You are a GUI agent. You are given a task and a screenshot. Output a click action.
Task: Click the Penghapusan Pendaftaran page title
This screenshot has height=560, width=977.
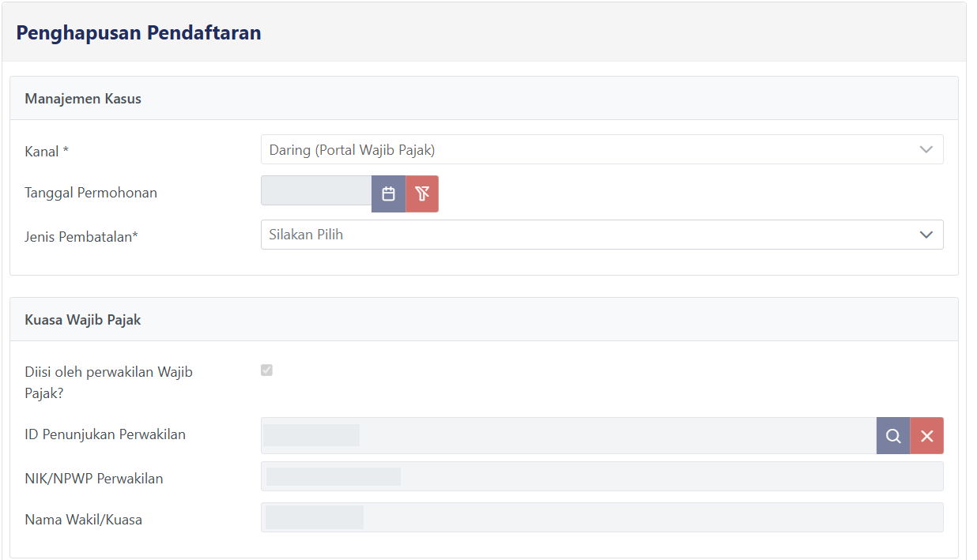pos(139,32)
